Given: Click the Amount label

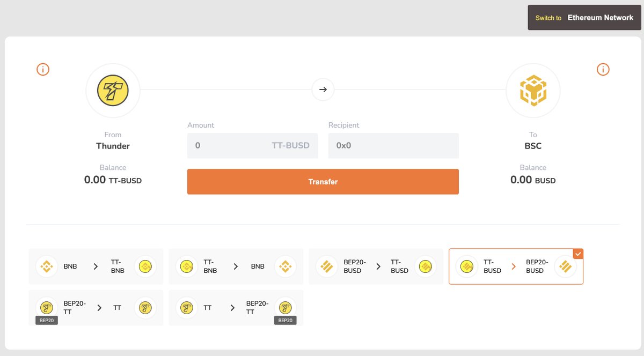Looking at the screenshot, I should pos(201,125).
